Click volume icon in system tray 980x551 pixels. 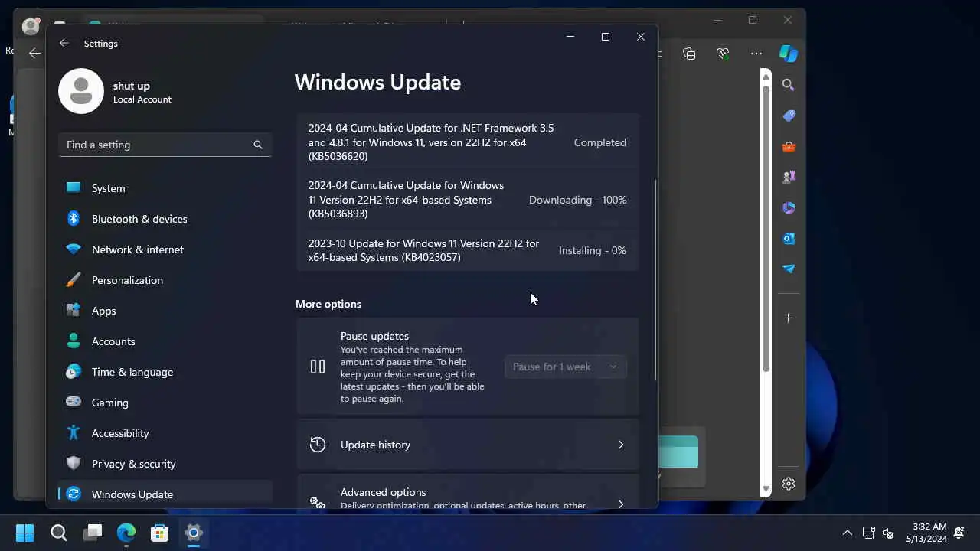[889, 533]
